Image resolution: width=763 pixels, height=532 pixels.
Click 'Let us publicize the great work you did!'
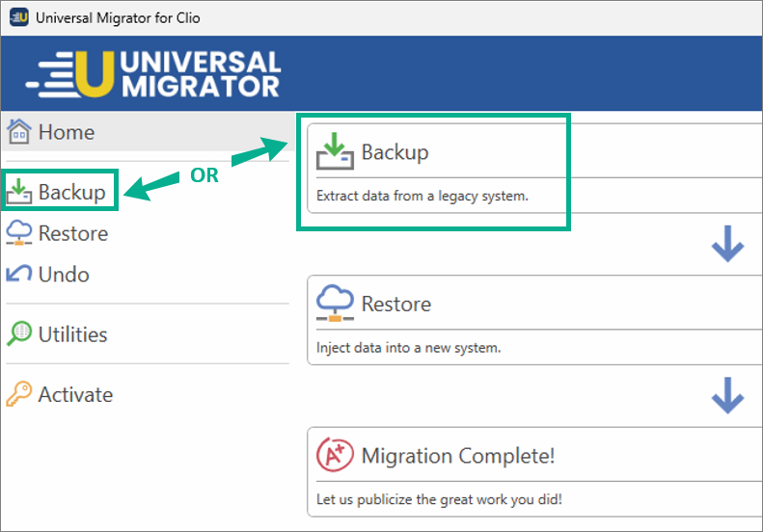coord(439,499)
